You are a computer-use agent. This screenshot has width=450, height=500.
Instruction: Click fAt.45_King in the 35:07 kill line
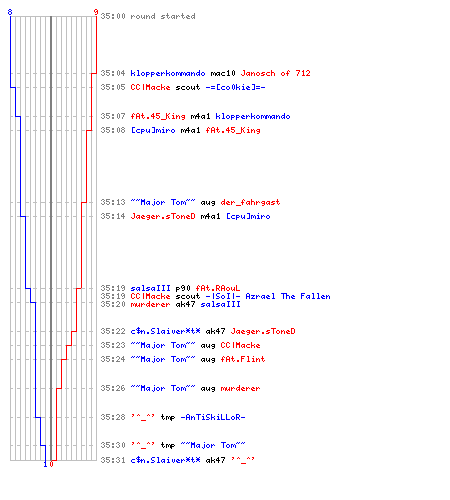point(158,116)
